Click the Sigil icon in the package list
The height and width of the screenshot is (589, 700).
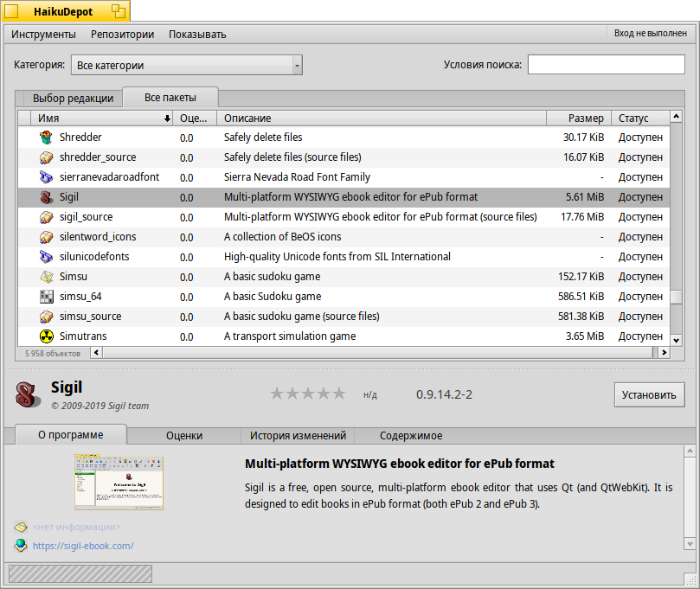[x=46, y=197]
